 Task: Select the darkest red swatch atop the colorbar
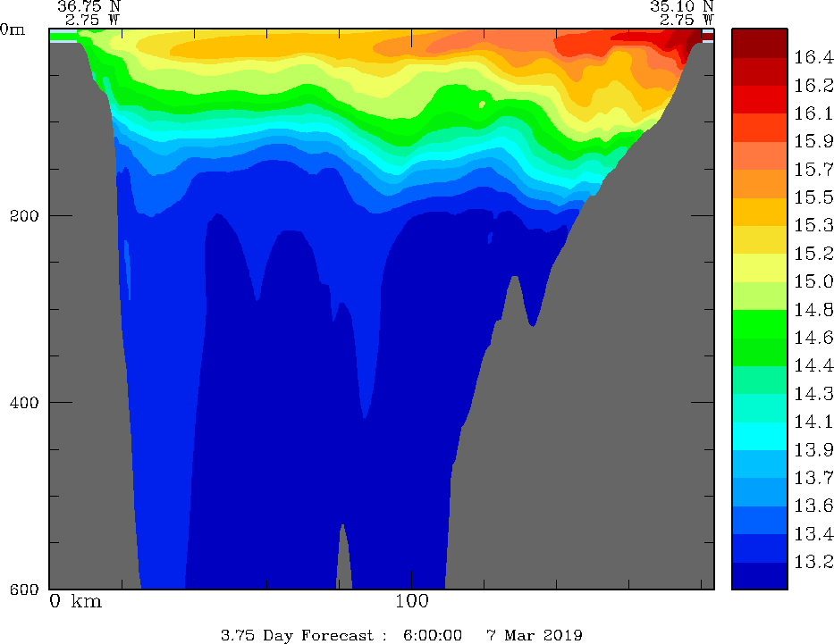(760, 43)
